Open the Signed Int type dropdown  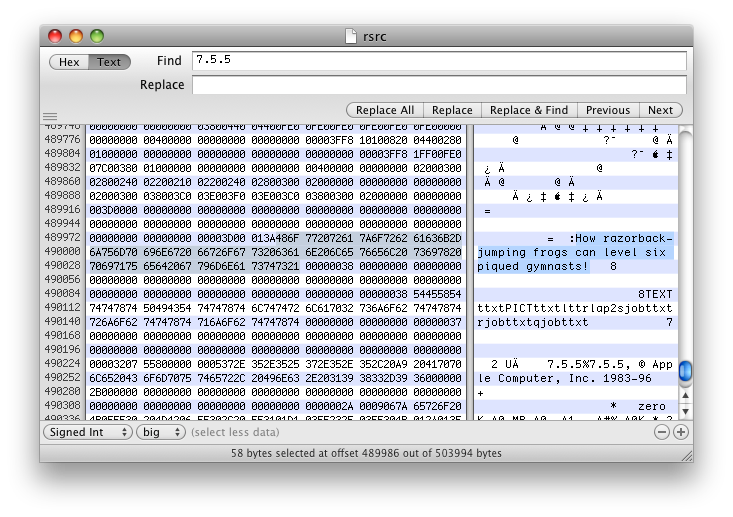tap(88, 432)
